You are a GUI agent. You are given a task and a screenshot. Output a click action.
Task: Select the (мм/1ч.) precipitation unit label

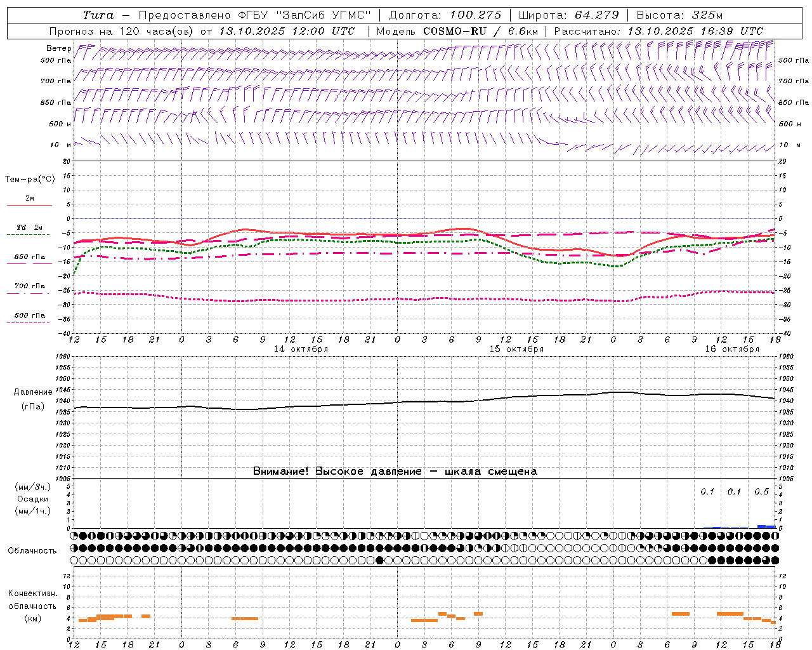tap(32, 511)
